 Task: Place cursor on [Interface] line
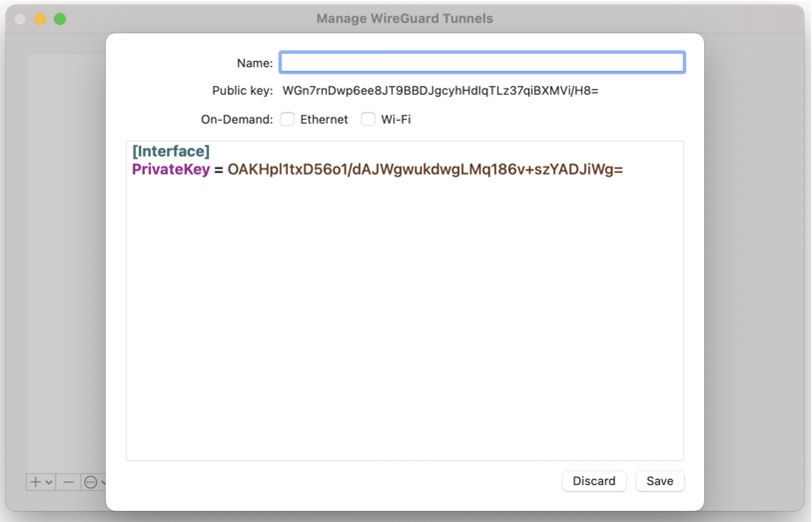point(171,151)
